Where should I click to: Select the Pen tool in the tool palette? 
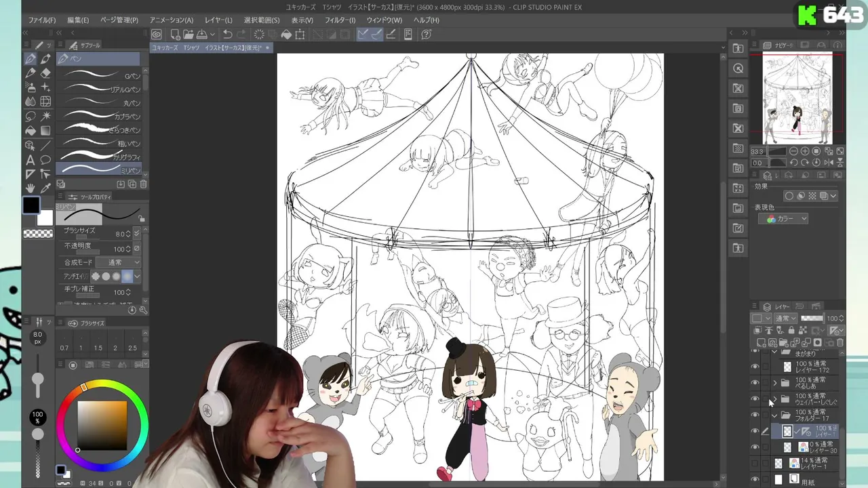click(x=31, y=59)
